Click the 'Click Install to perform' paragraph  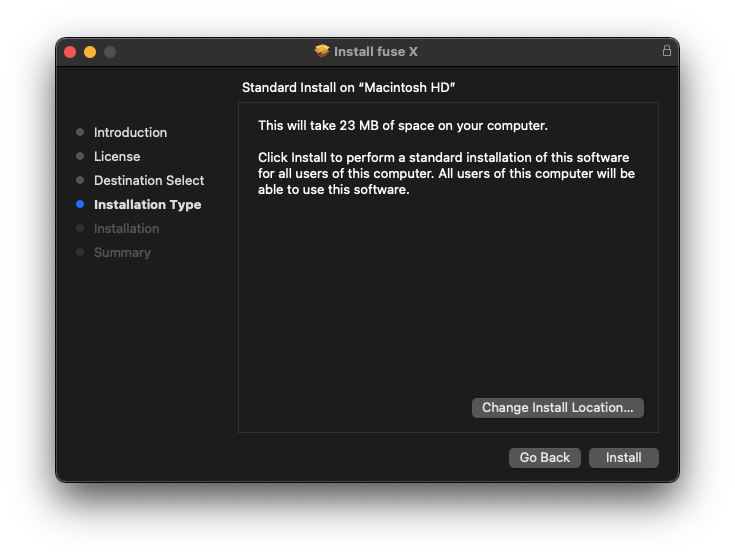coord(446,173)
